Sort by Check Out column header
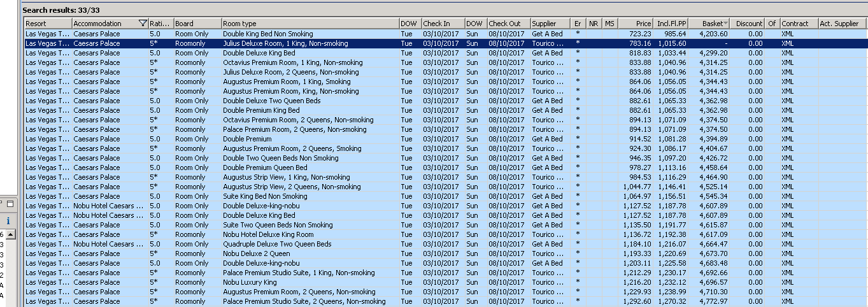Screen dimensions: 868x307 pyautogui.click(x=509, y=24)
